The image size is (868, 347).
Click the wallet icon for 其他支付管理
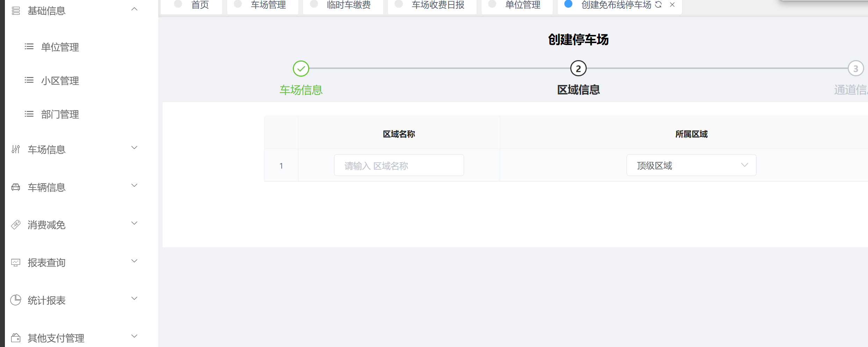coord(16,338)
